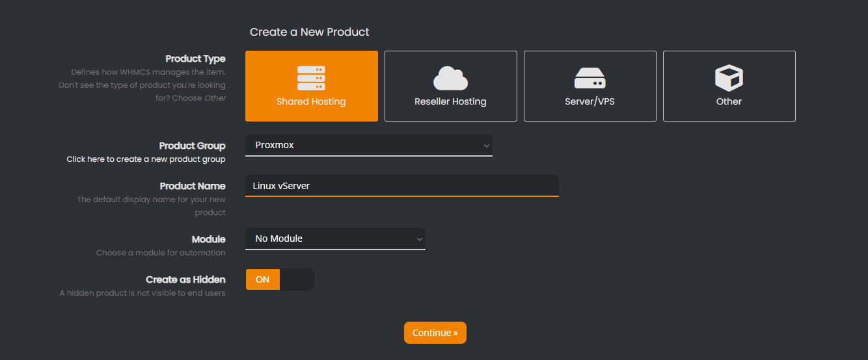868x360 pixels.
Task: Click the link to create new product group
Action: pos(146,159)
